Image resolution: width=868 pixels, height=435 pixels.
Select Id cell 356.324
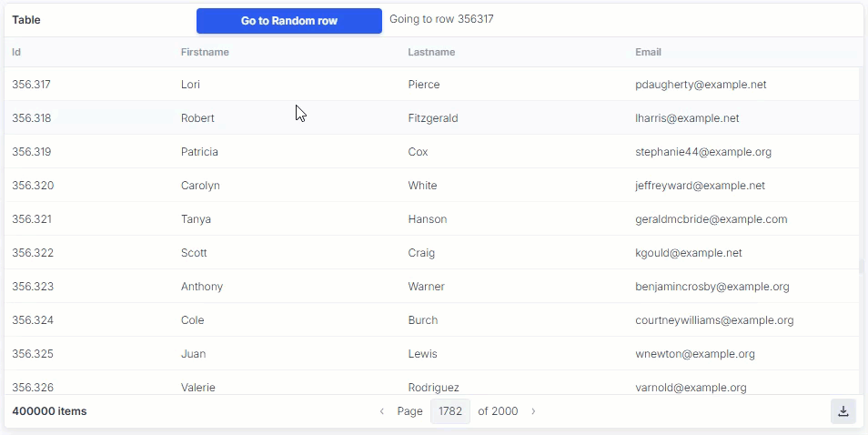[x=33, y=320]
